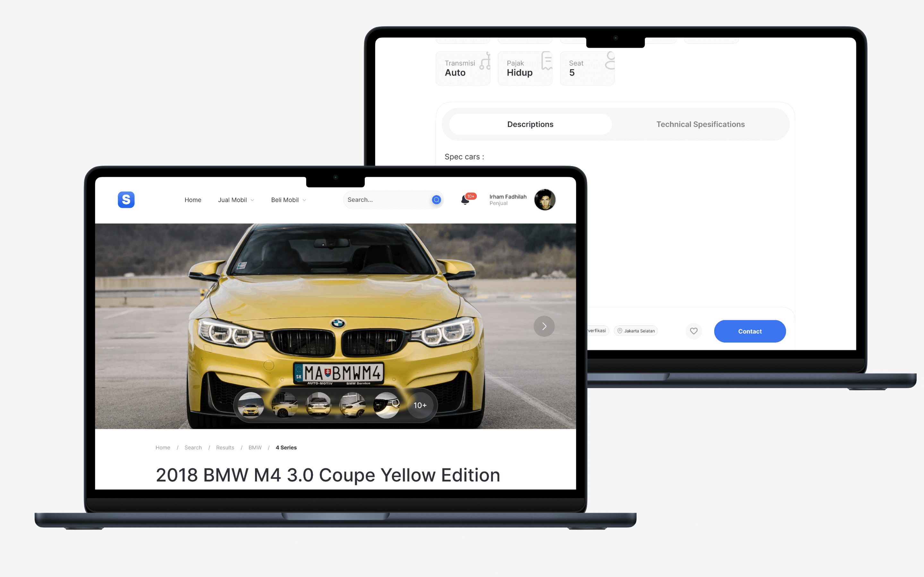
Task: Click the heart/favorite icon on listing
Action: tap(695, 330)
